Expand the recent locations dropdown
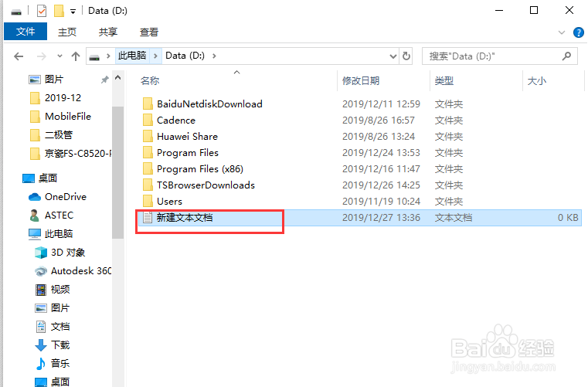 pyautogui.click(x=59, y=56)
